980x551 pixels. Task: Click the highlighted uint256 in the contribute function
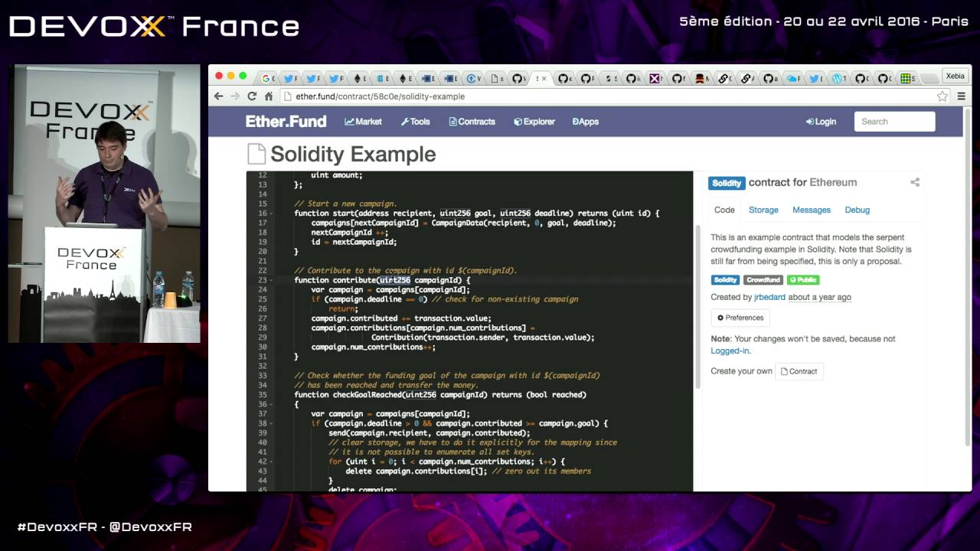tap(395, 280)
